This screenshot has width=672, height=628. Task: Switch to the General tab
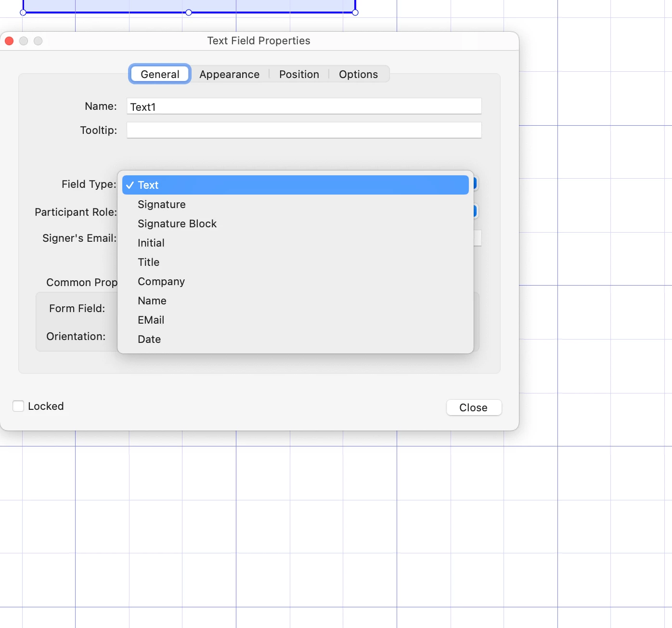[160, 74]
